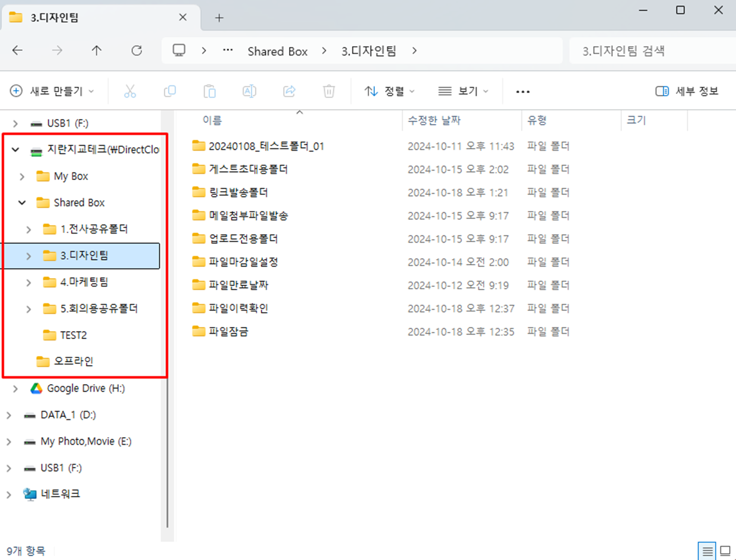Refresh the current folder view
736x560 pixels.
click(137, 50)
